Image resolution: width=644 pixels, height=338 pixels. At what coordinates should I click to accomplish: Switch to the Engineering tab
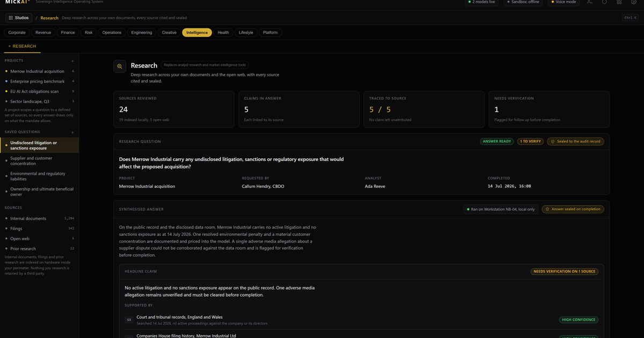(x=142, y=33)
